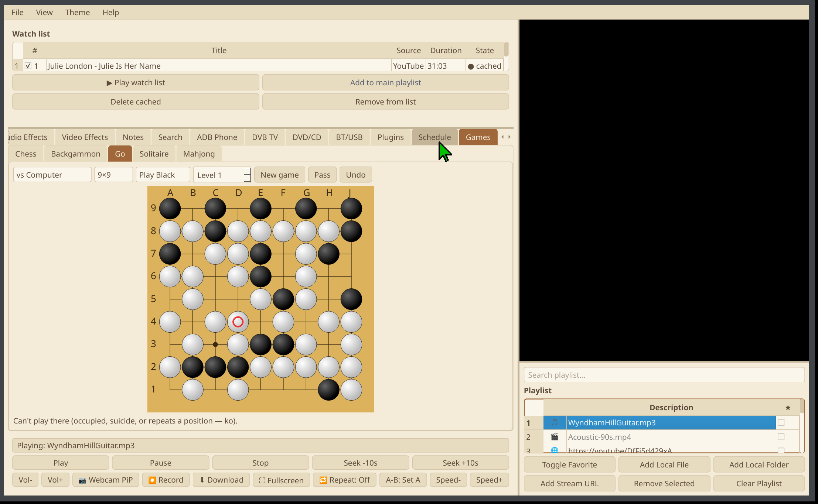Set A-B loop point A

pyautogui.click(x=403, y=480)
